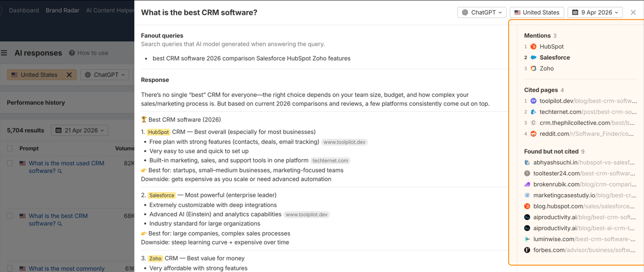
Task: Click the search icon next to best CRM prompt
Action: point(60,224)
